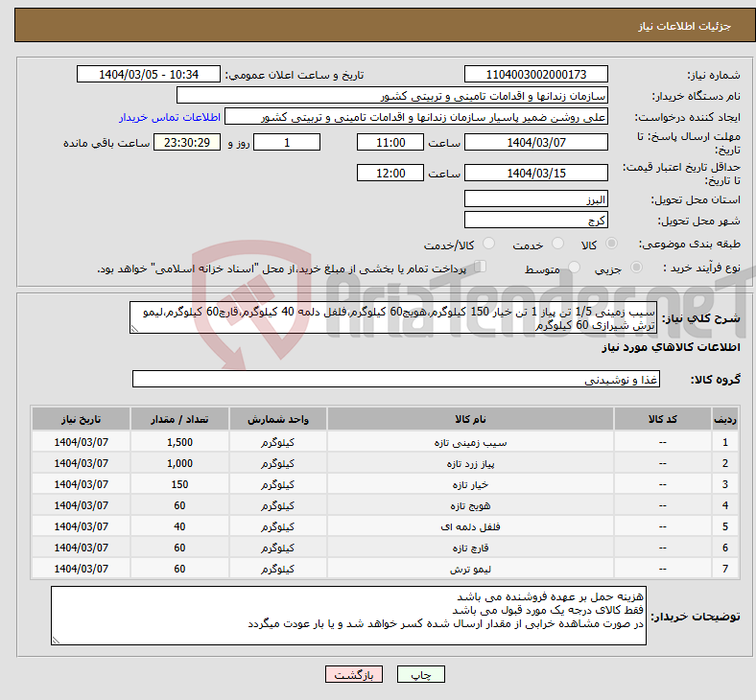The height and width of the screenshot is (700, 756).
Task: Click the quantity 40 for فلفل دلمه ای
Action: 179,526
